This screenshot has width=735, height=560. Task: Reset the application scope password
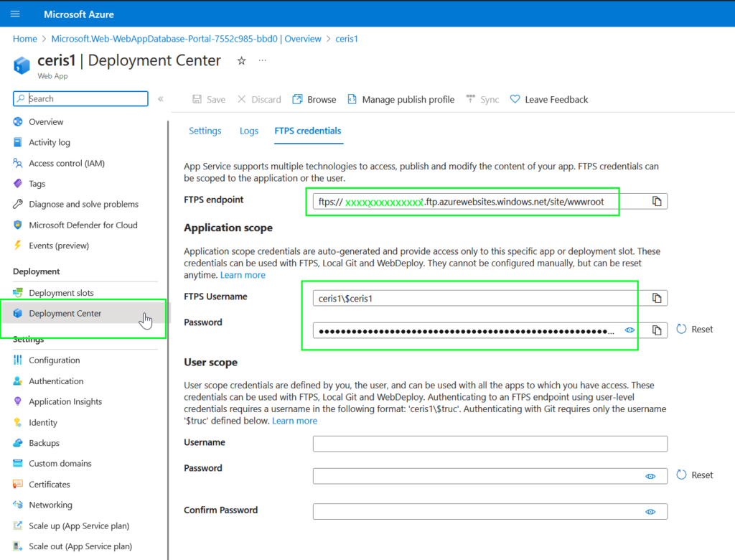(695, 330)
